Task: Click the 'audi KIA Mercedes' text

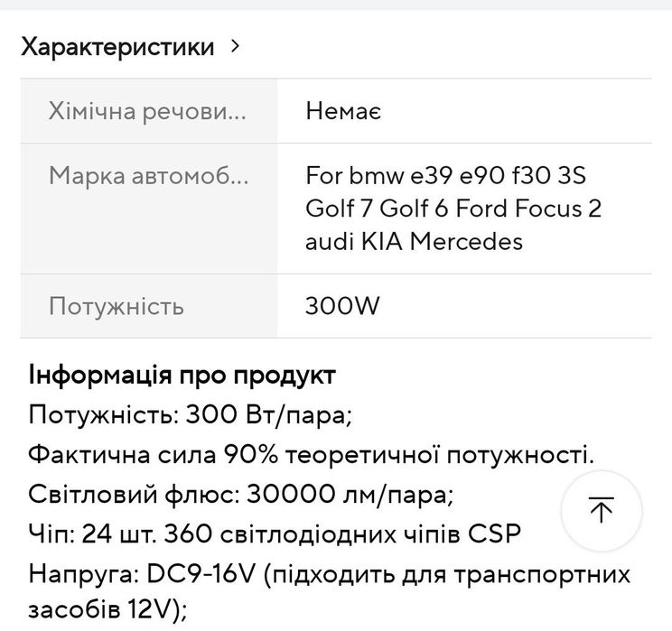Action: (414, 241)
